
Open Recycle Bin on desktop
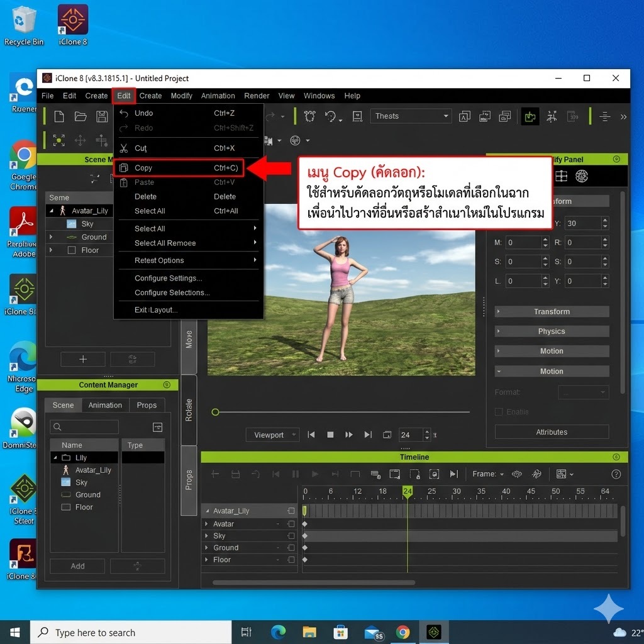(x=24, y=25)
